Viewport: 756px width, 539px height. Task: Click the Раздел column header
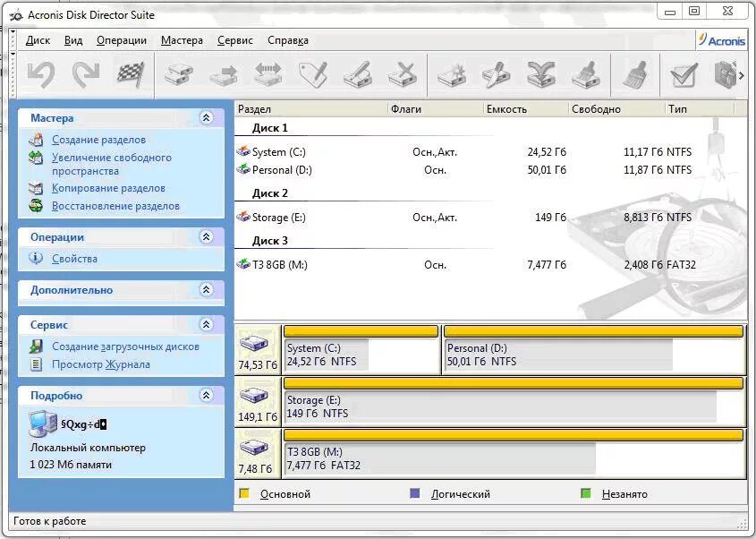pyautogui.click(x=311, y=109)
